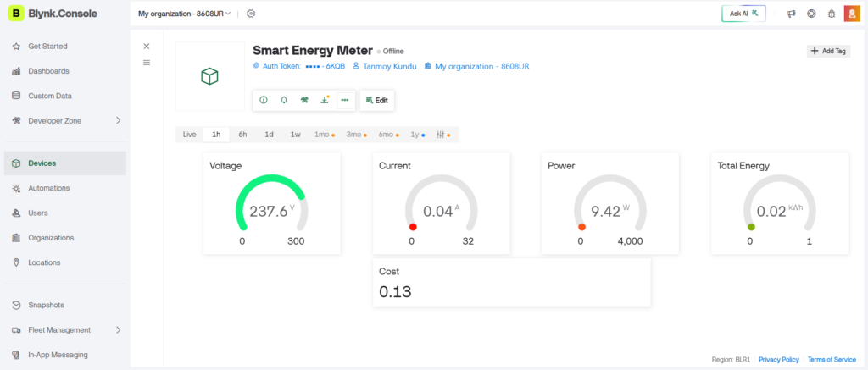Select 6mo time range
This screenshot has width=868, height=370.
pos(388,135)
